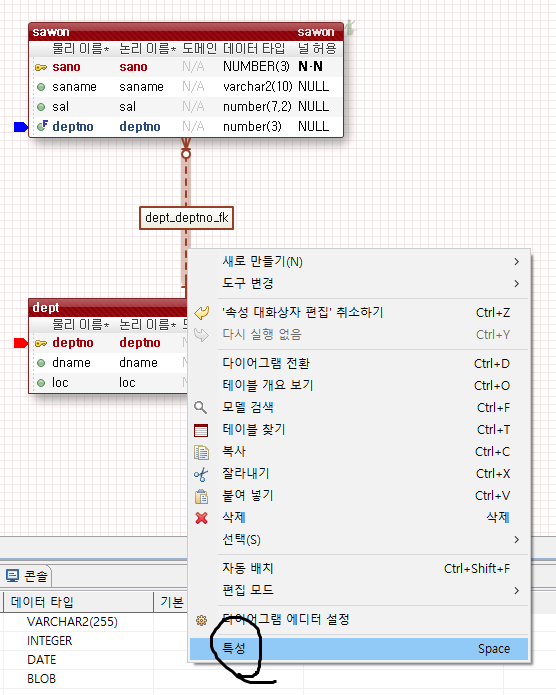Expand the 도구 변경 submenu arrow
The height and width of the screenshot is (695, 556).
tap(517, 283)
